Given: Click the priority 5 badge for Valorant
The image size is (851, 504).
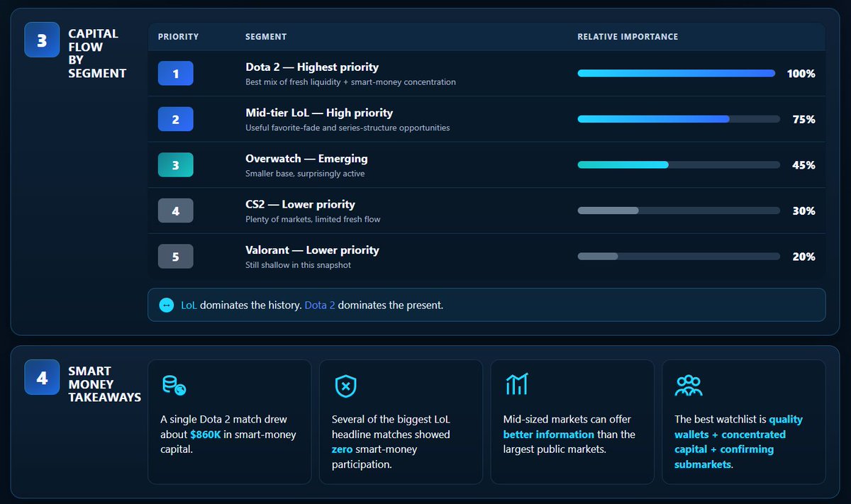Looking at the screenshot, I should tap(176, 257).
